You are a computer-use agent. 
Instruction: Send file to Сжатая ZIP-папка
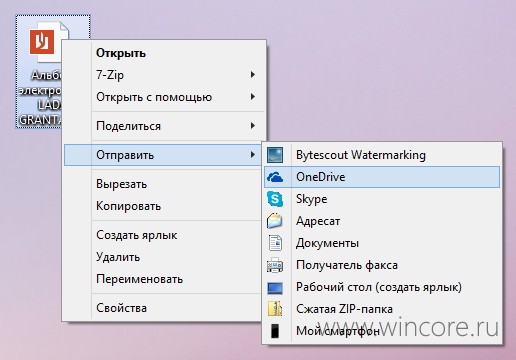pos(382,309)
